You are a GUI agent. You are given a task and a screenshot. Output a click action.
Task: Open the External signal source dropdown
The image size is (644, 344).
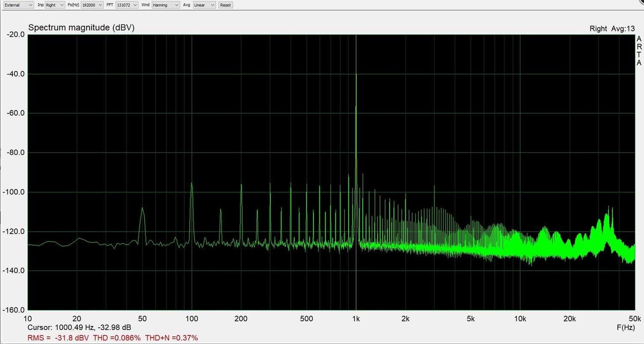pyautogui.click(x=18, y=5)
